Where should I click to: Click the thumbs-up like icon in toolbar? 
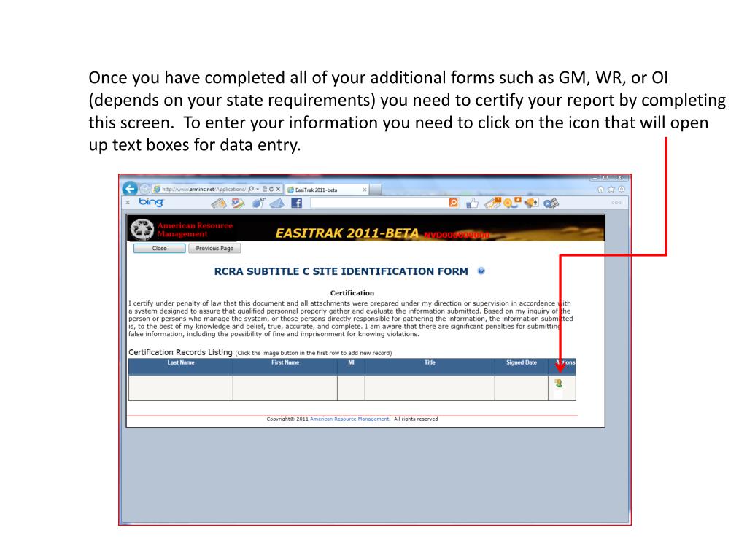472,203
